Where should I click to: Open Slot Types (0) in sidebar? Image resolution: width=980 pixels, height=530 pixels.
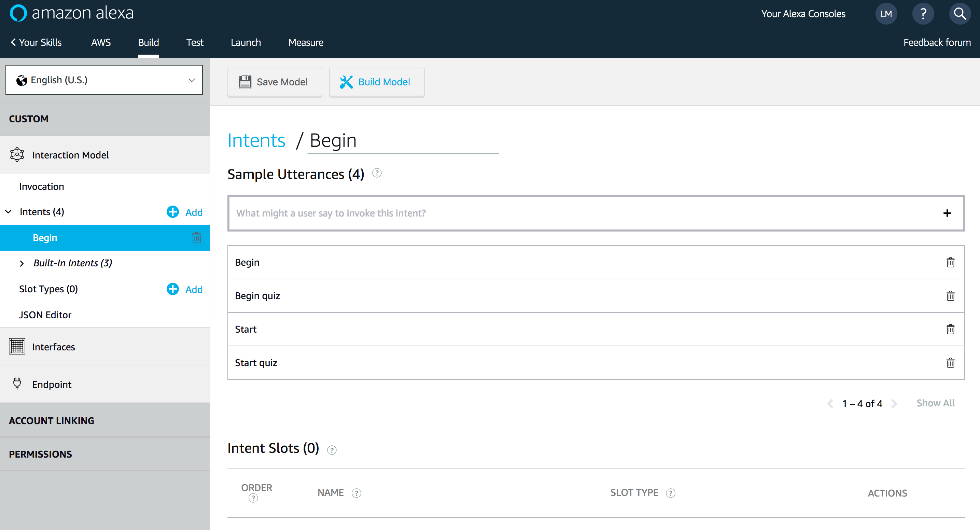[x=48, y=289]
